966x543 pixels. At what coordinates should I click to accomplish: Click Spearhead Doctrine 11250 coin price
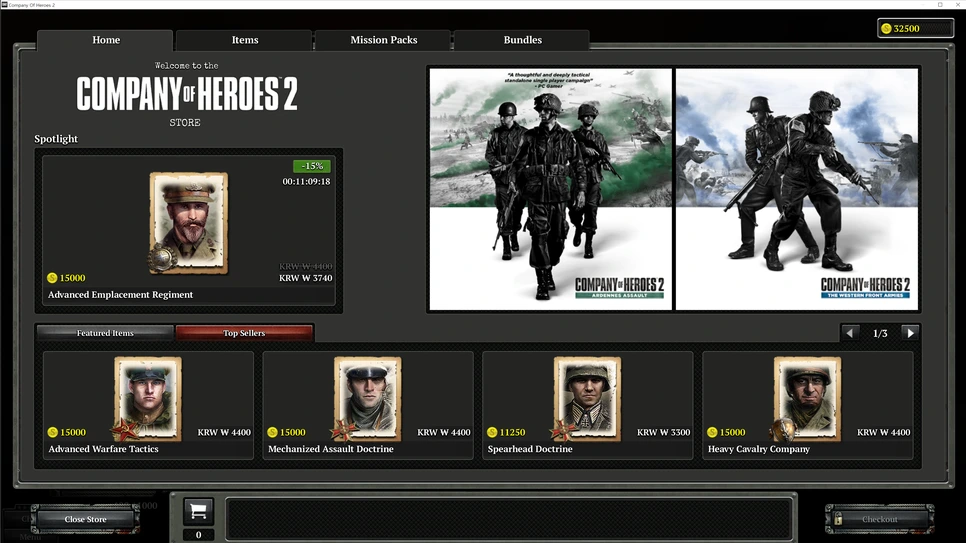(506, 432)
